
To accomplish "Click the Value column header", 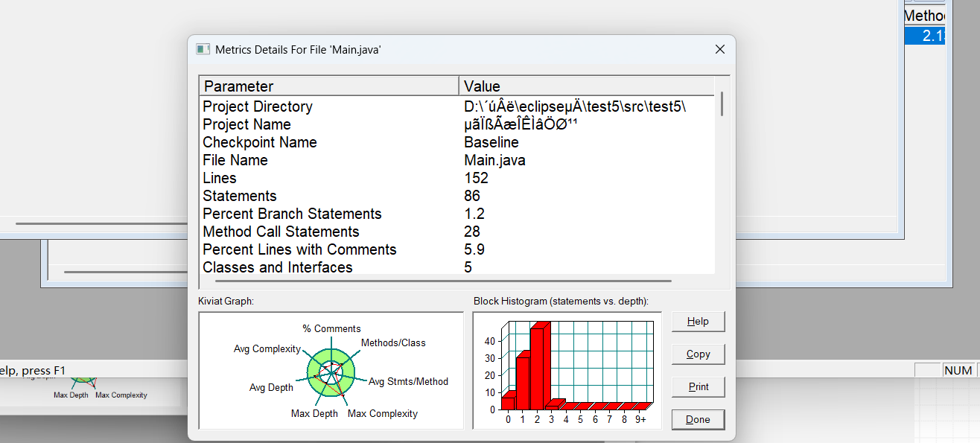I will point(587,86).
